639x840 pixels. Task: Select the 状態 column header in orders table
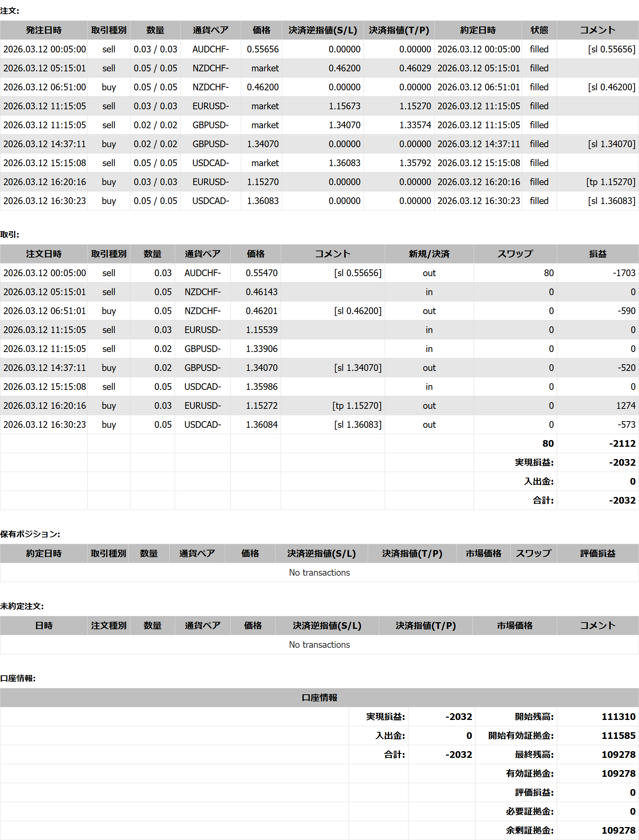tap(539, 30)
